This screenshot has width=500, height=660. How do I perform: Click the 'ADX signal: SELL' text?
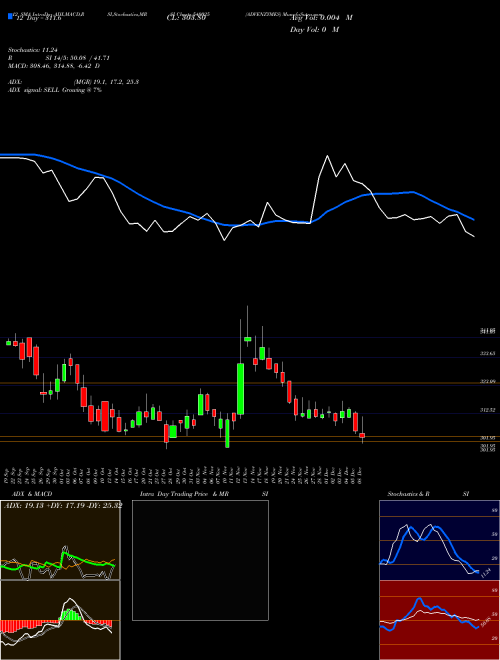pyautogui.click(x=34, y=90)
